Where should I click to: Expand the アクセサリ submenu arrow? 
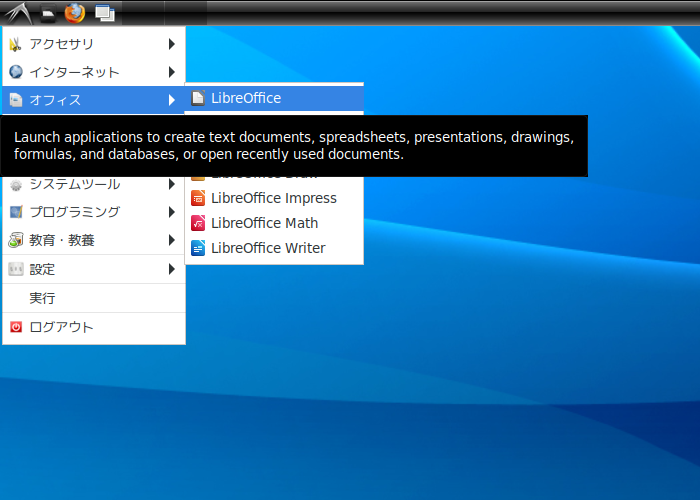pos(172,44)
